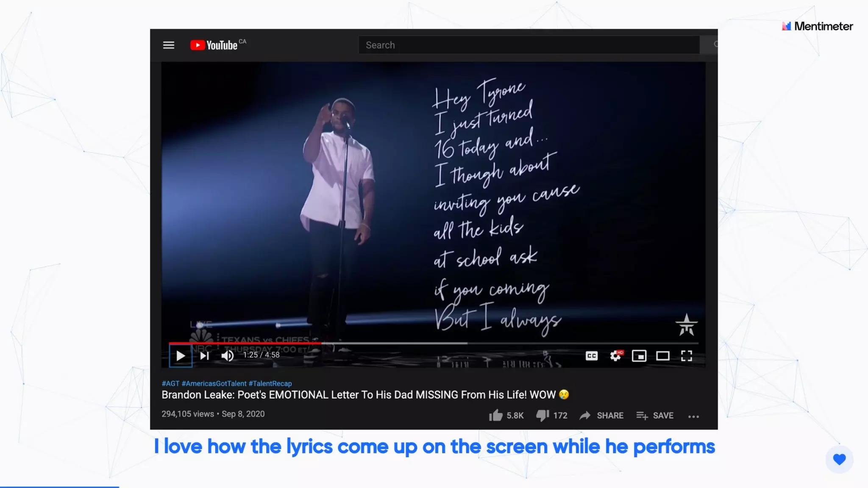This screenshot has width=868, height=488.
Task: Toggle closed captions CC button
Action: tap(591, 356)
